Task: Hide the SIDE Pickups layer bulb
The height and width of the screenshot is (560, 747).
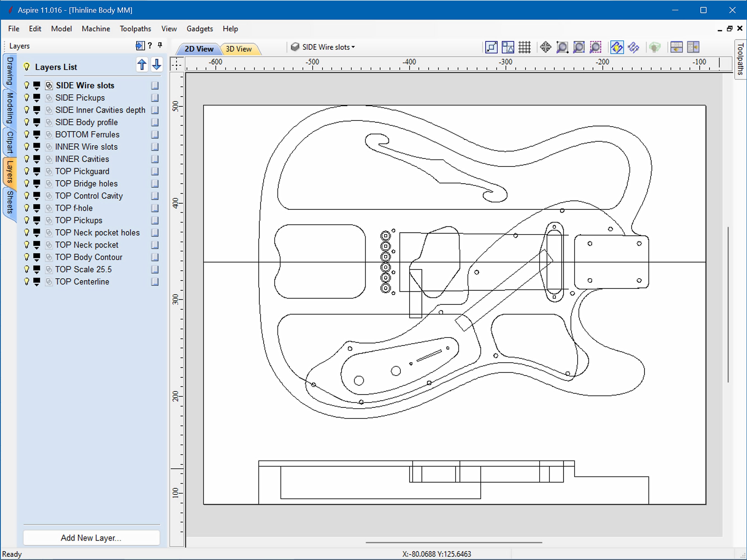Action: pos(27,97)
